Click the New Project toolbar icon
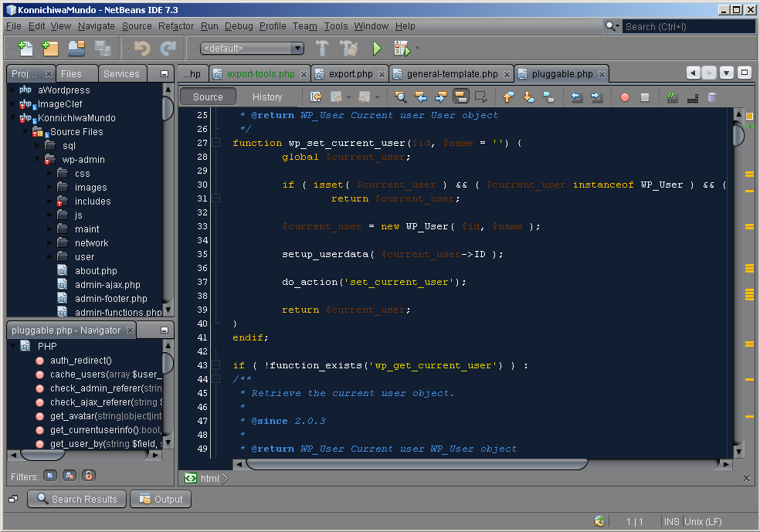Image resolution: width=760 pixels, height=532 pixels. click(x=50, y=48)
